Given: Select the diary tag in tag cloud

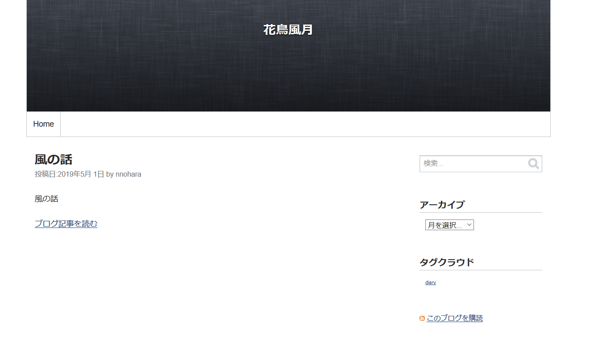Looking at the screenshot, I should tap(430, 283).
